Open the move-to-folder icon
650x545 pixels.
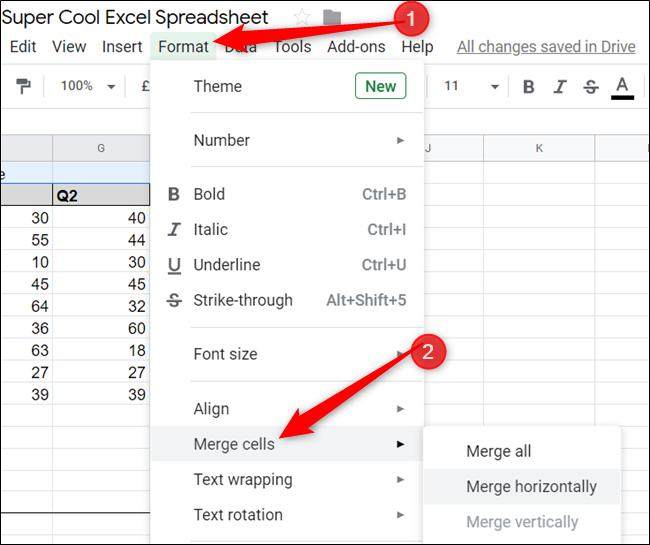[332, 18]
